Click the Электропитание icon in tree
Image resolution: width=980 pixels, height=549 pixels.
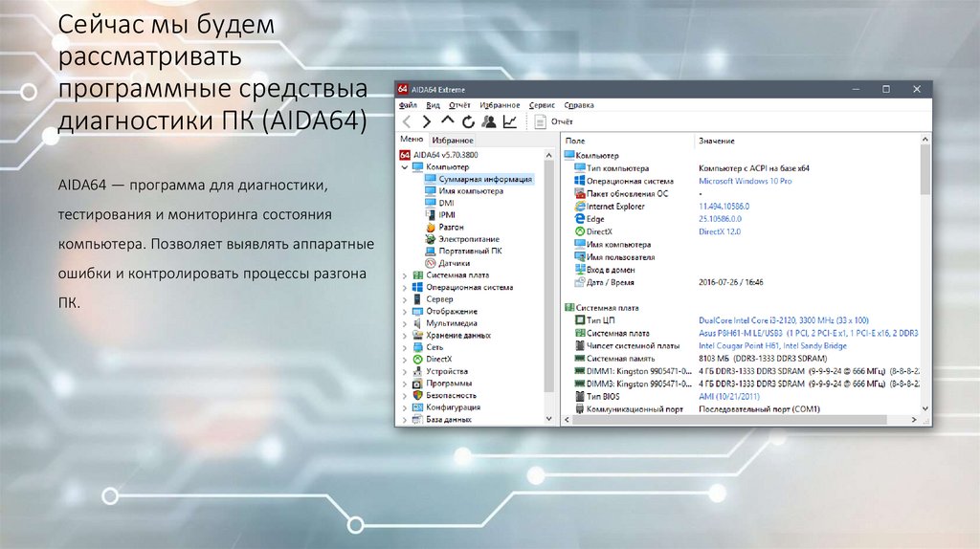point(430,239)
